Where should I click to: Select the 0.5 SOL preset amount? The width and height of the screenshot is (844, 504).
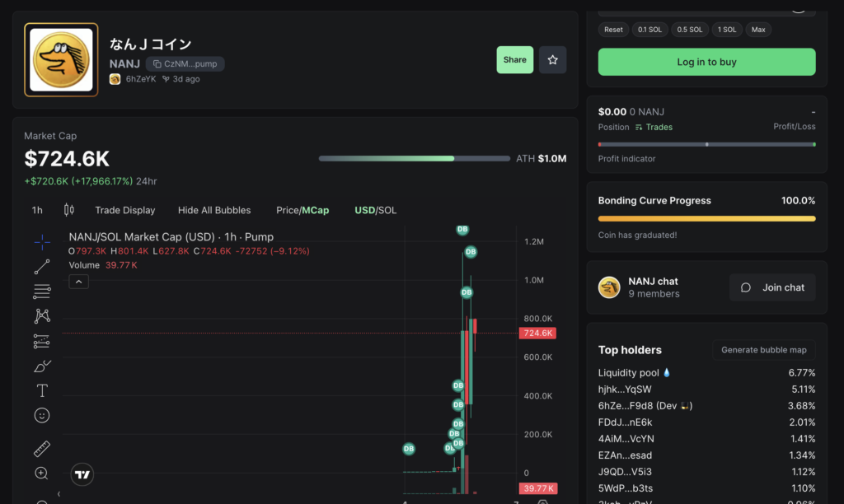click(x=690, y=30)
